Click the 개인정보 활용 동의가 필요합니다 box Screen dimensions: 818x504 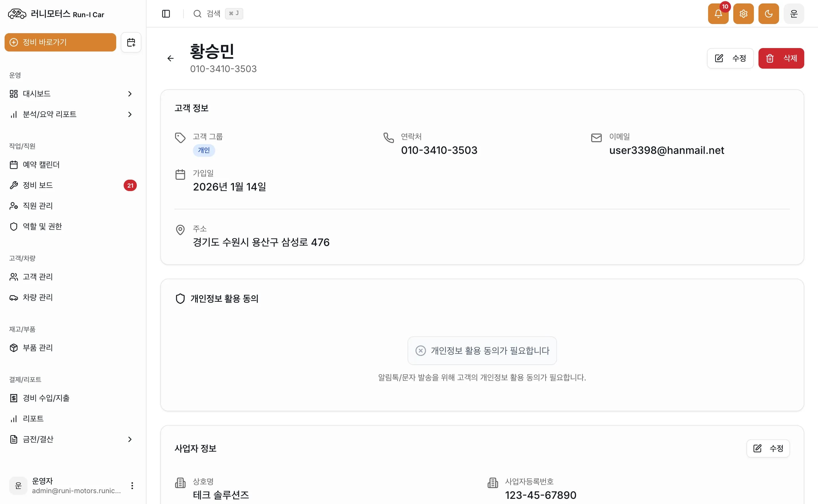(482, 351)
